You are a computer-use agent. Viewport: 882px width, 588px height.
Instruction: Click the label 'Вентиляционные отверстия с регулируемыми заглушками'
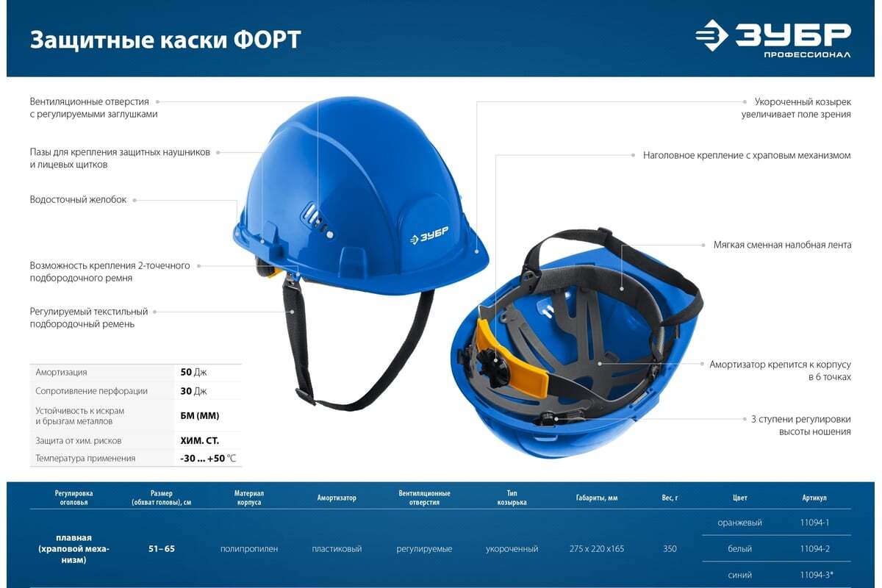coord(93,108)
